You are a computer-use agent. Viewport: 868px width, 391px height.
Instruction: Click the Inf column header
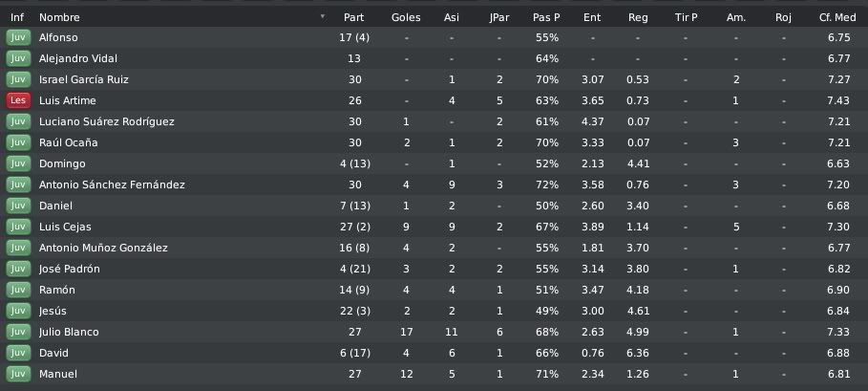[x=17, y=17]
